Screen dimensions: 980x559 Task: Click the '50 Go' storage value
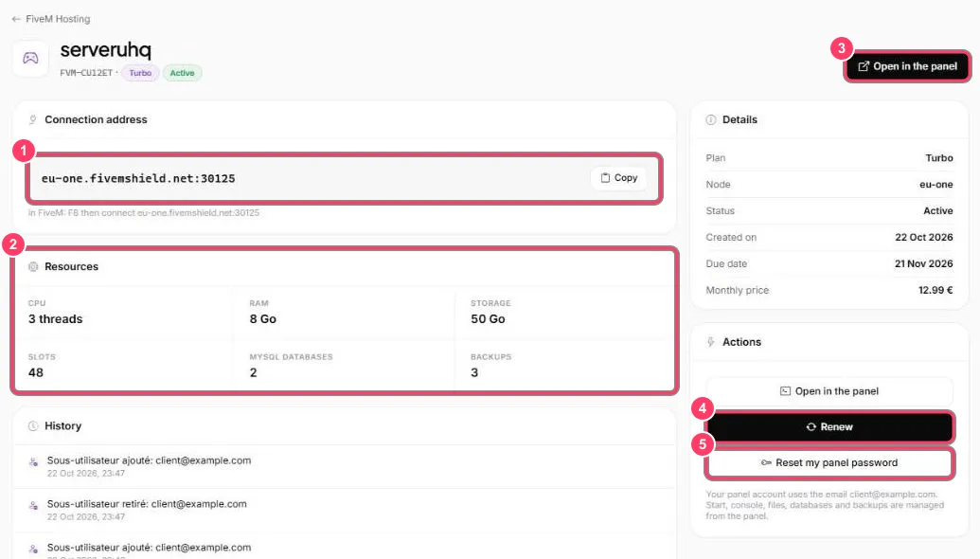(x=489, y=319)
